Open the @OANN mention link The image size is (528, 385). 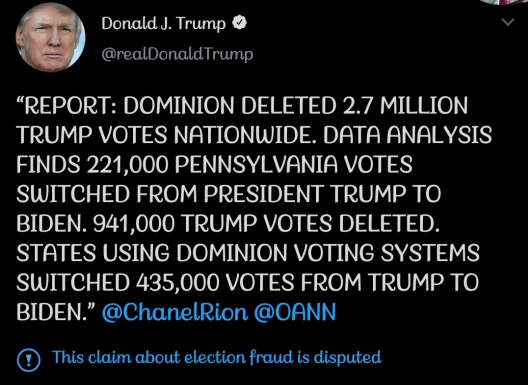tap(295, 312)
